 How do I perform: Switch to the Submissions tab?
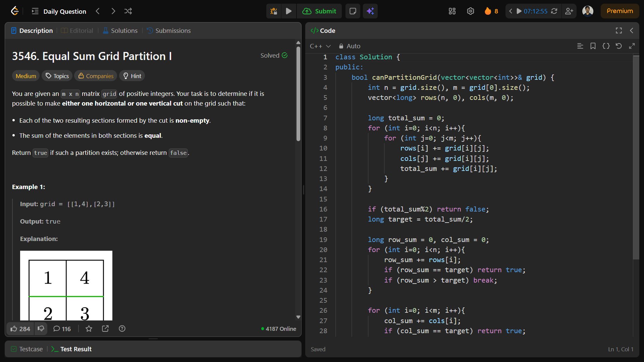point(169,31)
